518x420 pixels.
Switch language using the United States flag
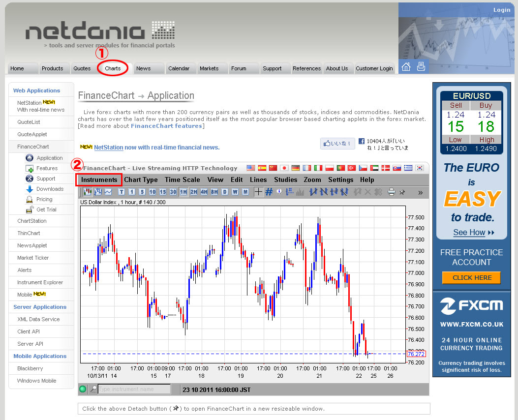[251, 168]
